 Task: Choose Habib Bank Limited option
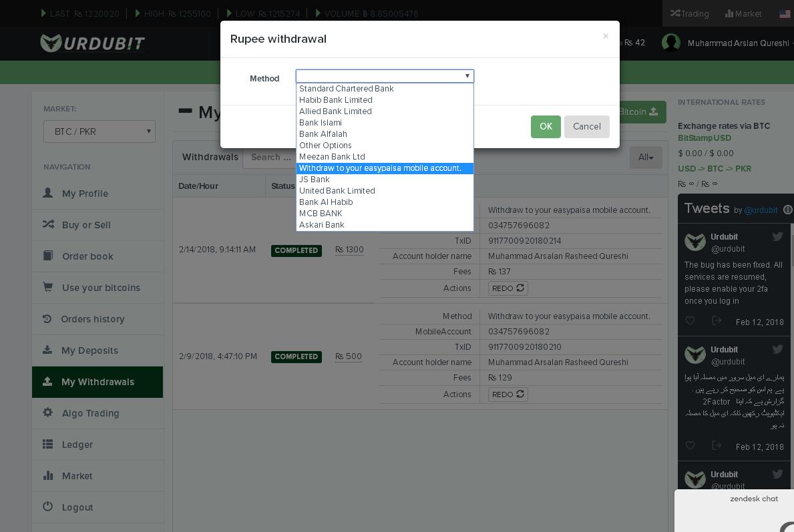point(385,100)
